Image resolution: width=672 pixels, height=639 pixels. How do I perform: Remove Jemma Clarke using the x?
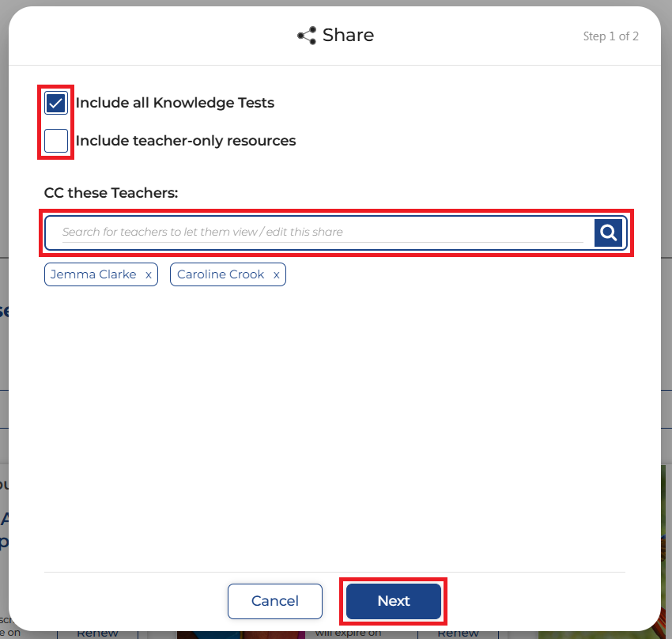point(149,274)
